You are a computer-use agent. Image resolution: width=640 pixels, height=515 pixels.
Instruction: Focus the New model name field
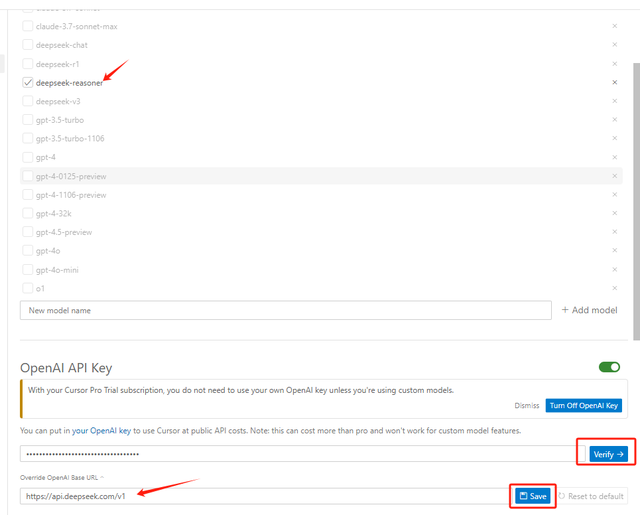(286, 311)
